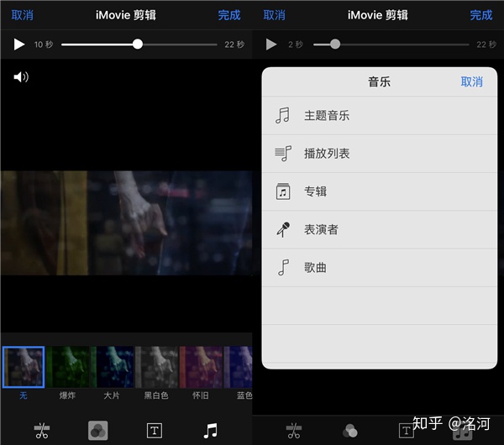This screenshot has height=445, width=504.
Task: Open the trim scissors tool in right screen
Action: [x=294, y=431]
